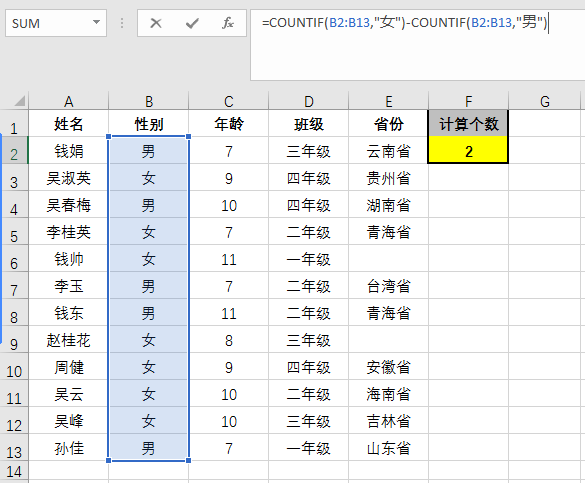This screenshot has width=585, height=483.
Task: Open Insert Function fx dialog
Action: [228, 23]
